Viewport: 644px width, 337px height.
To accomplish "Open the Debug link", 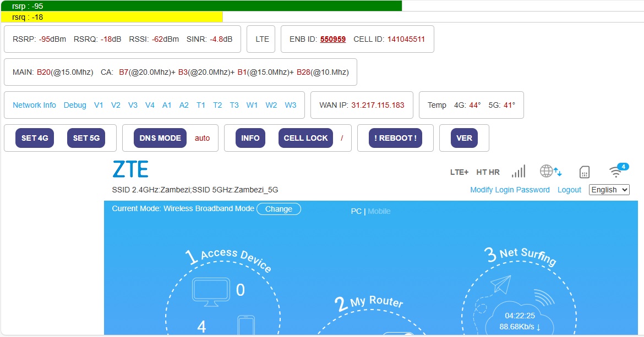I will click(75, 105).
